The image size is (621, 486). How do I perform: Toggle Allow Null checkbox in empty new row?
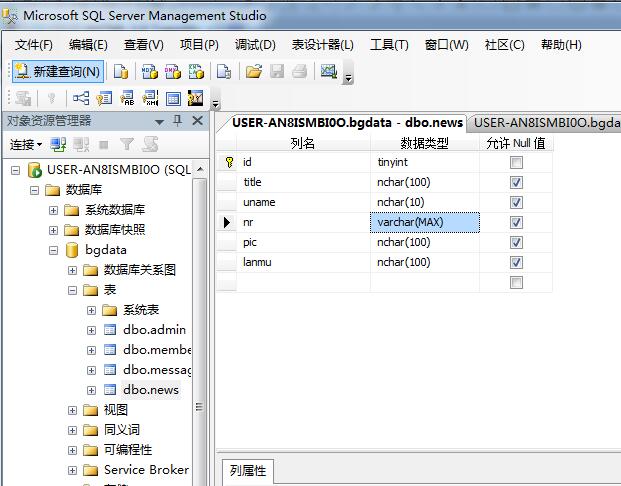click(516, 282)
